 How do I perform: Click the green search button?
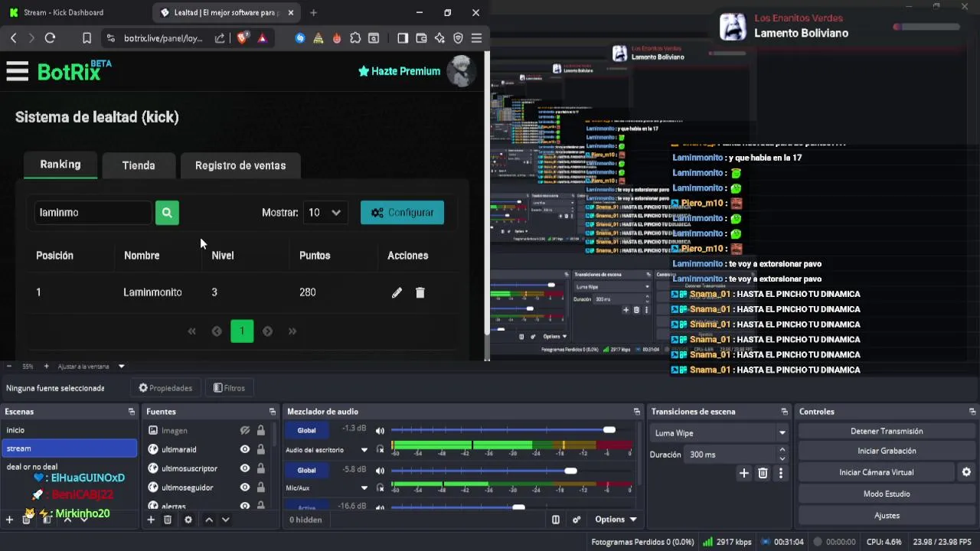click(x=167, y=213)
